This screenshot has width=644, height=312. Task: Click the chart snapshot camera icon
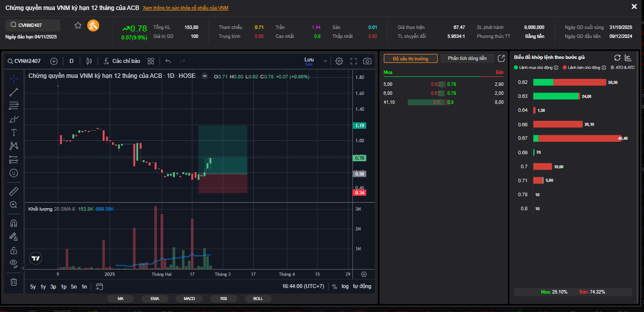point(367,61)
